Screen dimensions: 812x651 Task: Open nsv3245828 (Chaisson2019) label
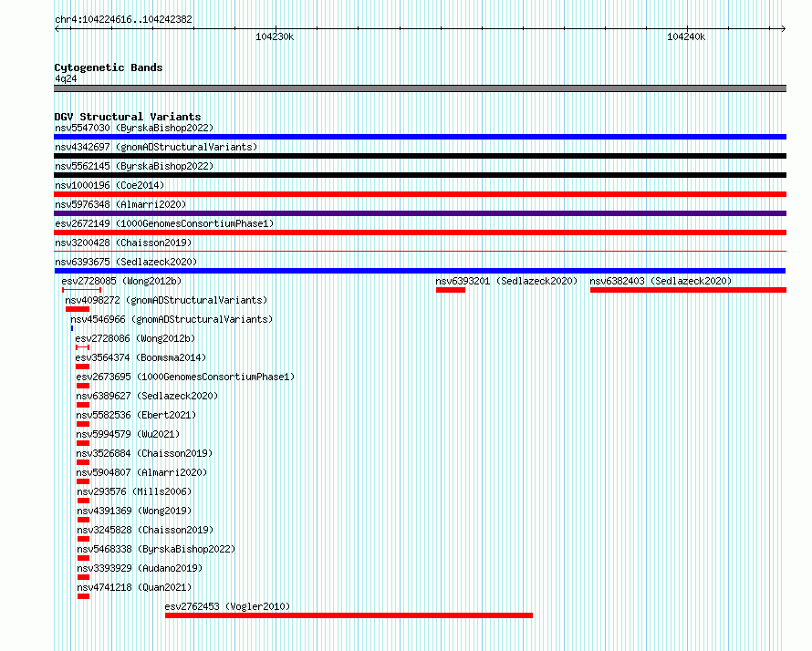(145, 530)
